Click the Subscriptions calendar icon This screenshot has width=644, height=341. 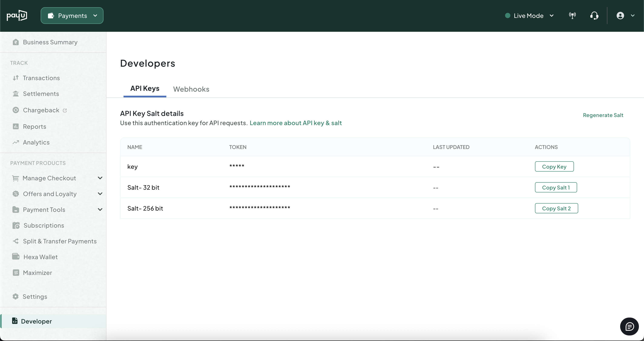point(16,225)
